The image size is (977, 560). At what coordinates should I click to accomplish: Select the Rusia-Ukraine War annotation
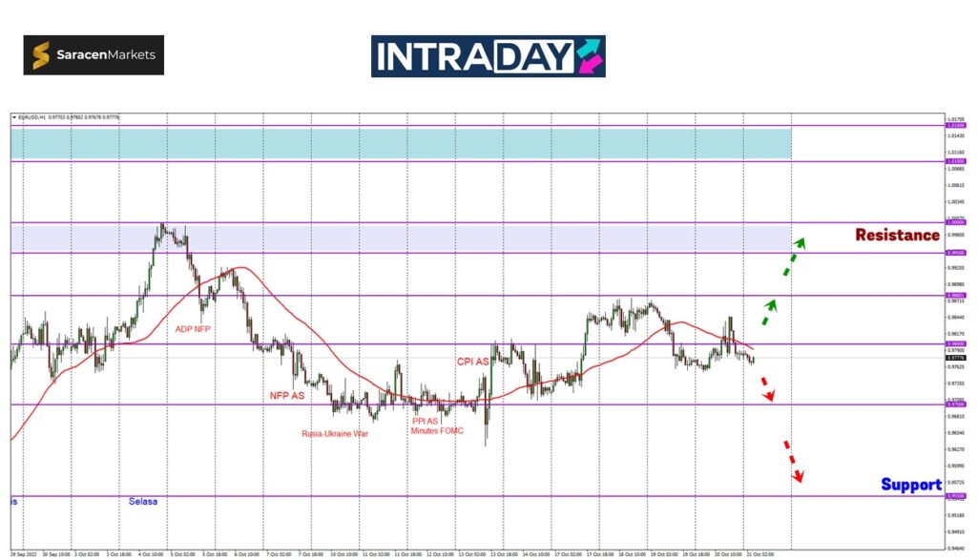(334, 433)
